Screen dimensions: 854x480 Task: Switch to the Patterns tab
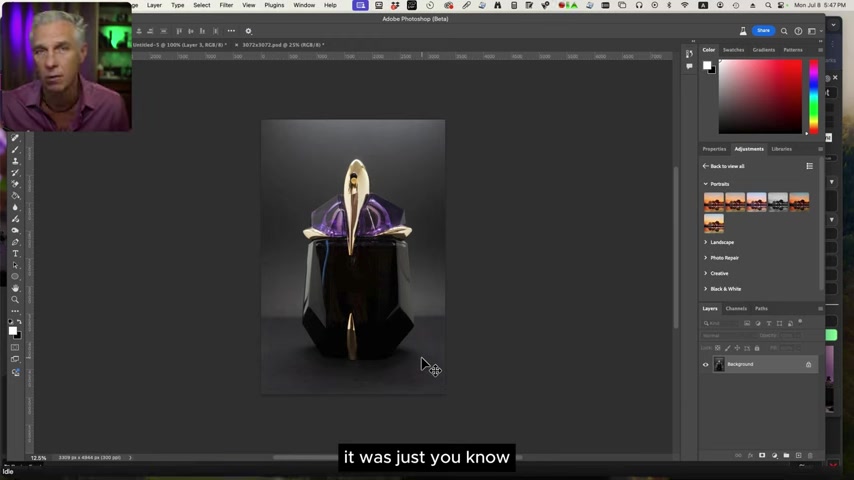pos(792,50)
